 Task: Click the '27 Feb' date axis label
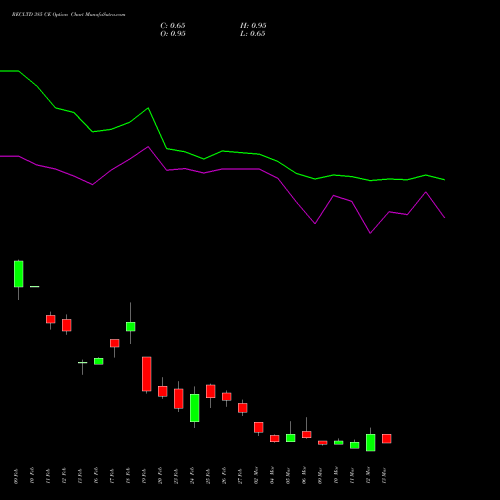[x=240, y=476]
